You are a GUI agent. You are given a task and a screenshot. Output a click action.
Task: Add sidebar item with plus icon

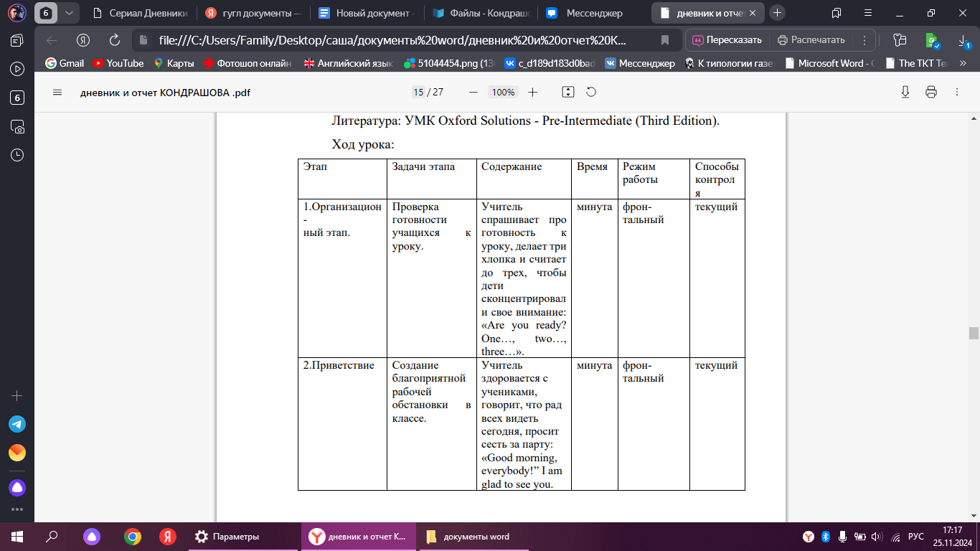(x=17, y=395)
